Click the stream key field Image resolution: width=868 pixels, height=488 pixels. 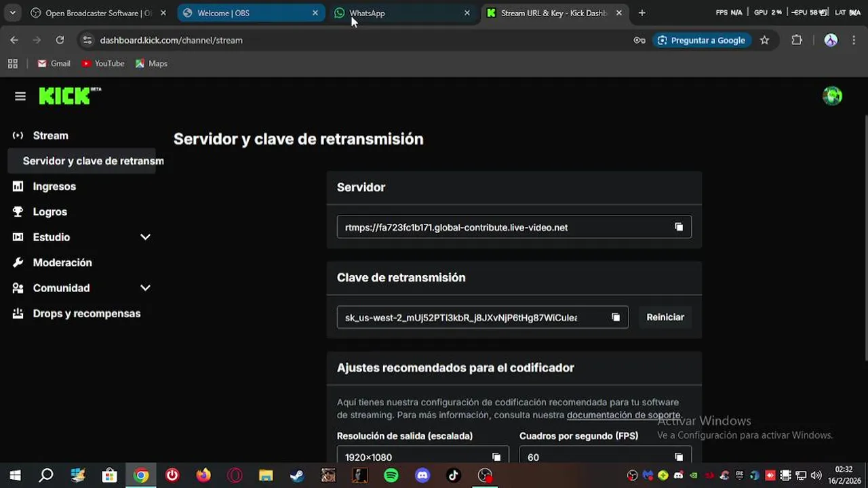click(x=482, y=317)
